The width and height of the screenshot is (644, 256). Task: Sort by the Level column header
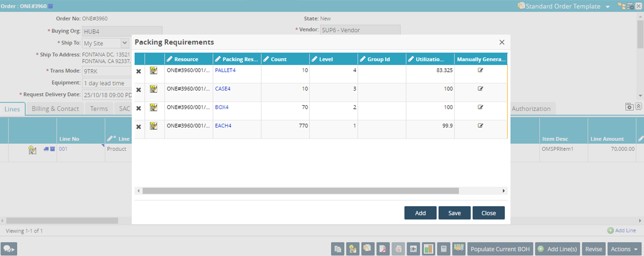tap(333, 59)
